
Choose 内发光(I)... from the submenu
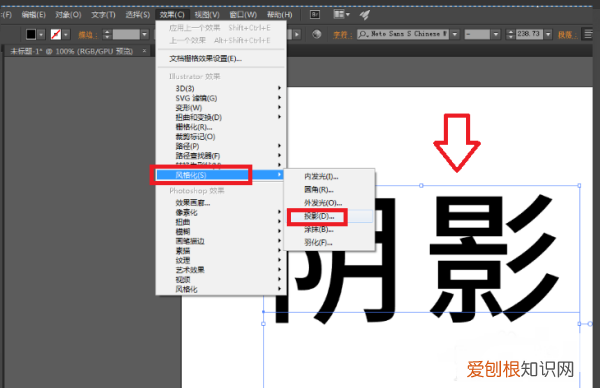point(329,176)
